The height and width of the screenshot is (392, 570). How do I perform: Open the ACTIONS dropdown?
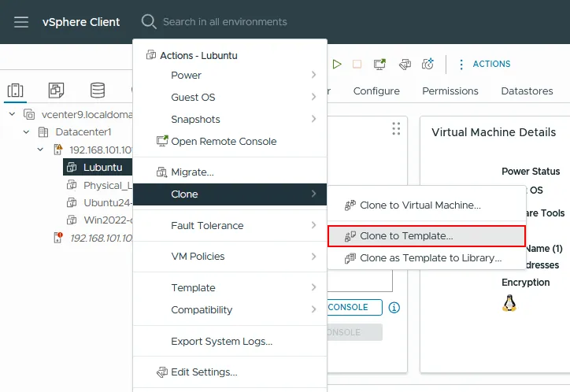tap(491, 64)
